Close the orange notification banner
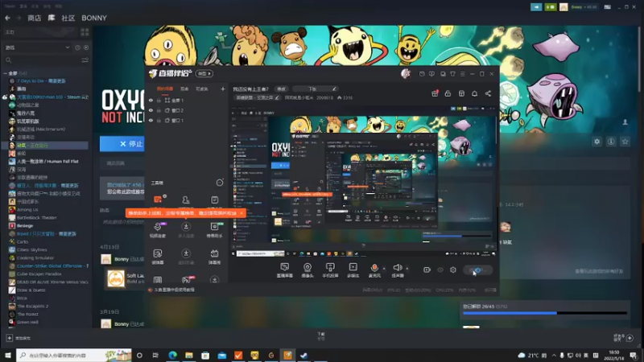Screen dimensions: 644x362 [x=242, y=213]
